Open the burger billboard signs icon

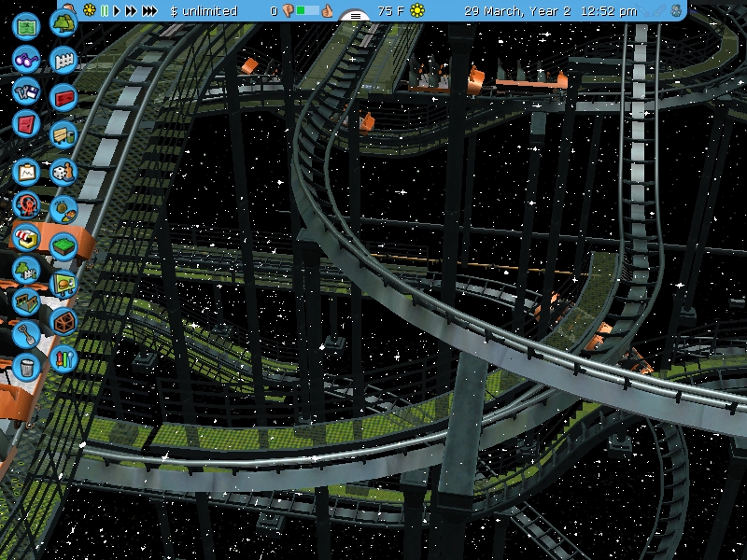coord(63,284)
